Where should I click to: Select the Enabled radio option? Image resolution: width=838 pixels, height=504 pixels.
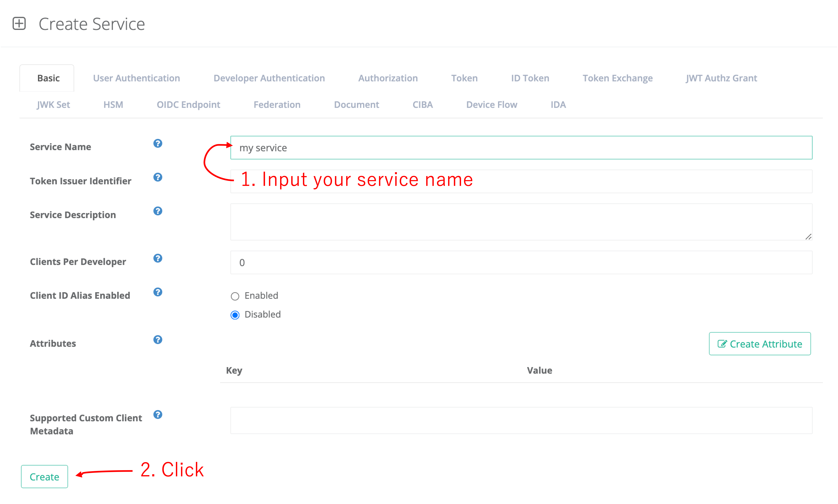tap(235, 296)
